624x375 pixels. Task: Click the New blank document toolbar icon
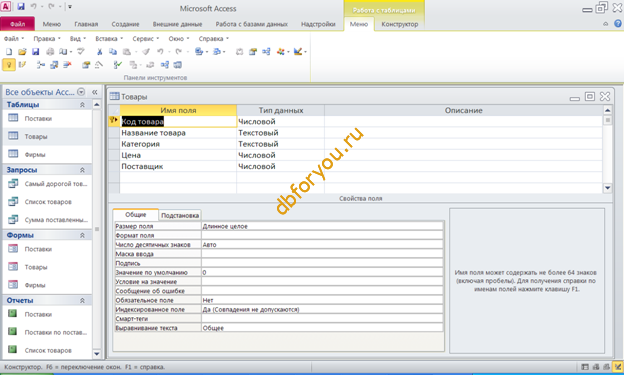tap(9, 52)
